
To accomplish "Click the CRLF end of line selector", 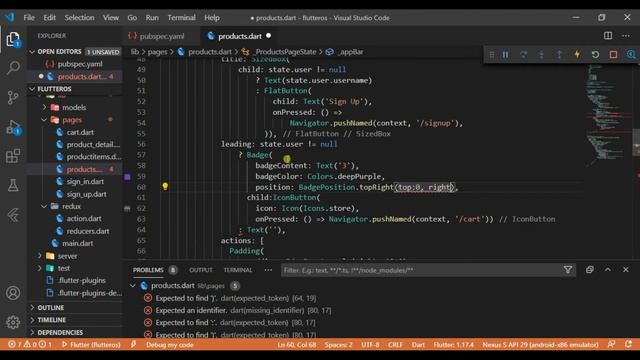I will coord(395,344).
